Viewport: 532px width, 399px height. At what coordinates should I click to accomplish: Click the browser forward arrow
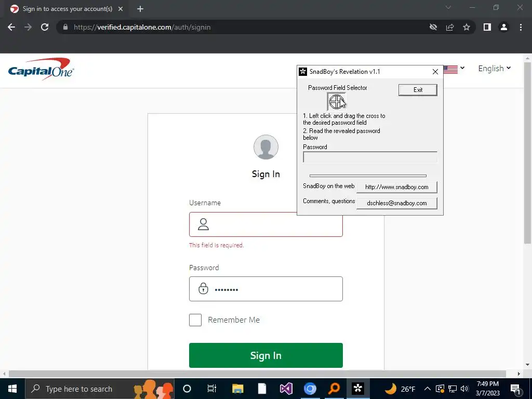click(28, 27)
